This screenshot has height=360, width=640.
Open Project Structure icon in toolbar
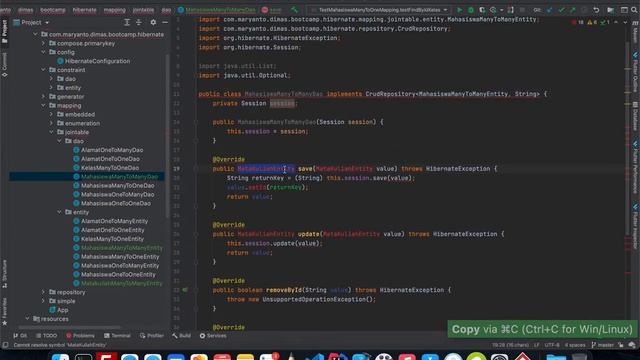tap(611, 10)
